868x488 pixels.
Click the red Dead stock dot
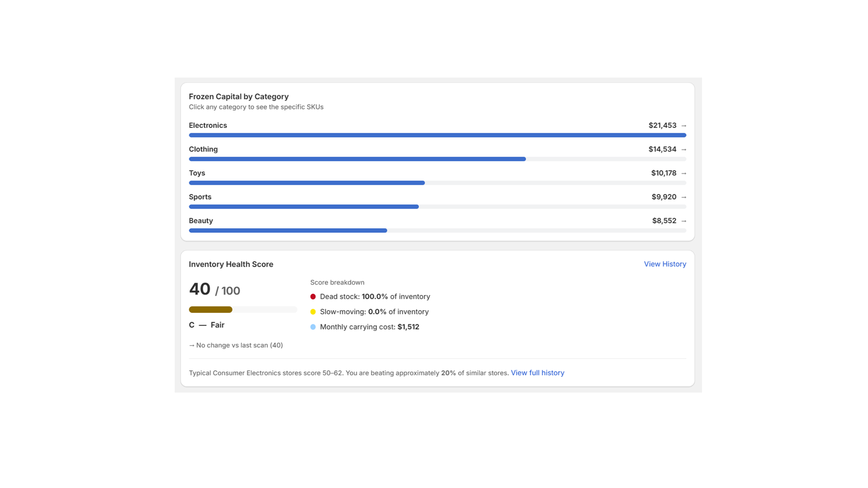point(313,297)
